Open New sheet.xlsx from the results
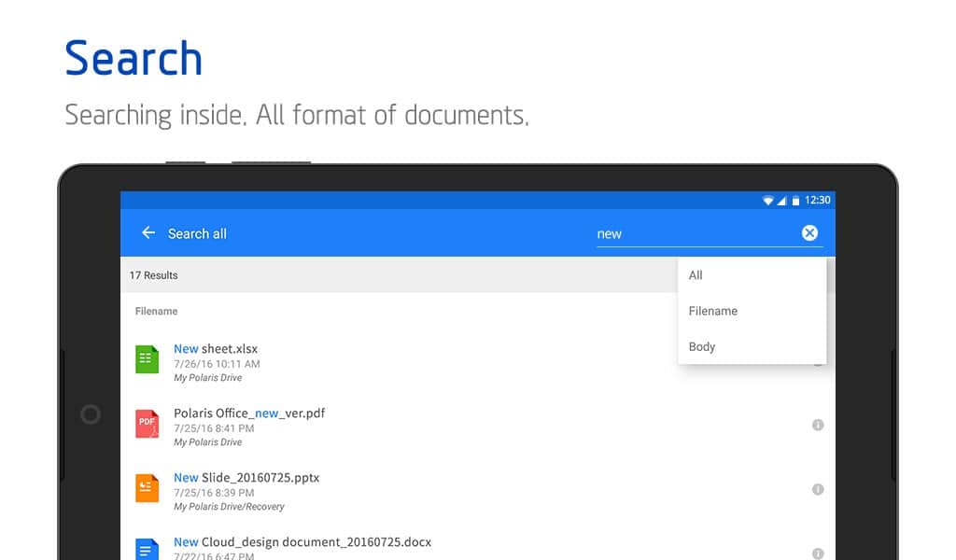The height and width of the screenshot is (560, 956). tap(216, 349)
